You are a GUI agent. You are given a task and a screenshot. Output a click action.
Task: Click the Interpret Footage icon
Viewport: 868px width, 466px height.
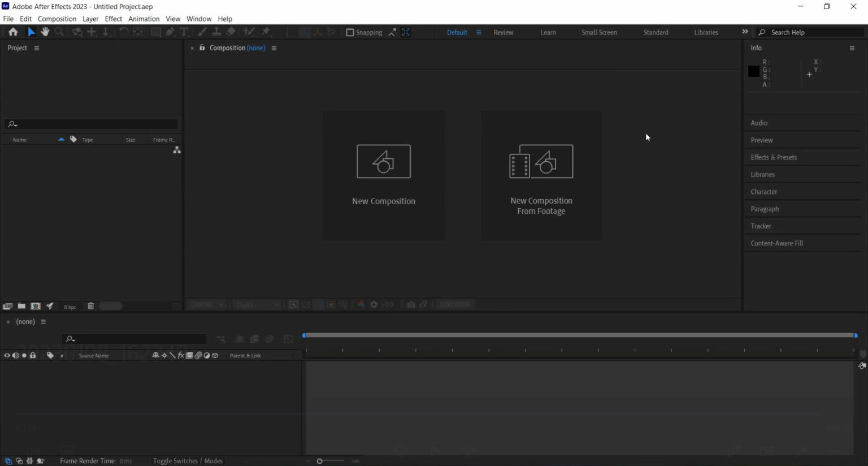[x=7, y=306]
